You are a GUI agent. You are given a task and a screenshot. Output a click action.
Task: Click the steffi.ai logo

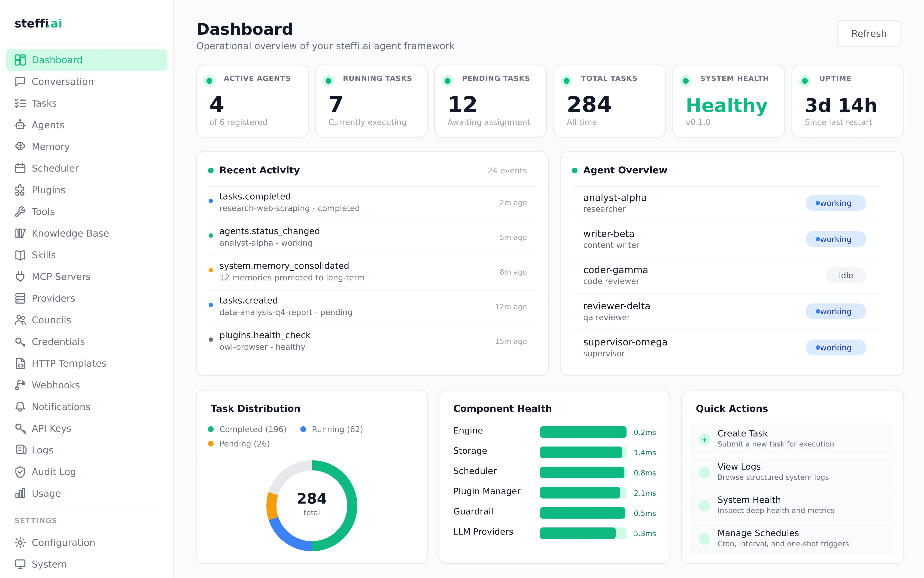coord(38,23)
